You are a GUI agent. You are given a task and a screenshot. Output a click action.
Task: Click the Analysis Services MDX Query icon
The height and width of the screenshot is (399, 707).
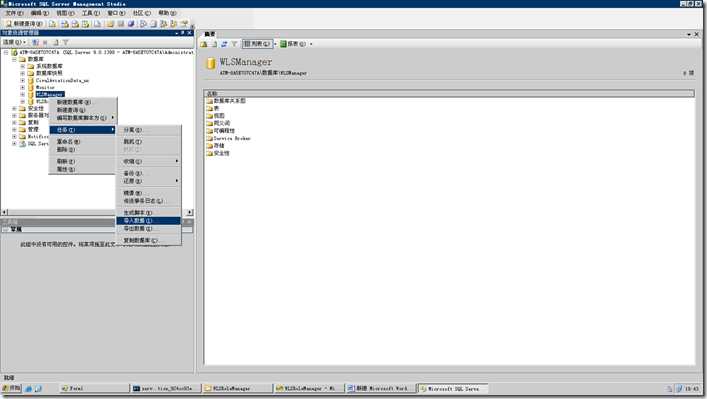pyautogui.click(x=65, y=24)
